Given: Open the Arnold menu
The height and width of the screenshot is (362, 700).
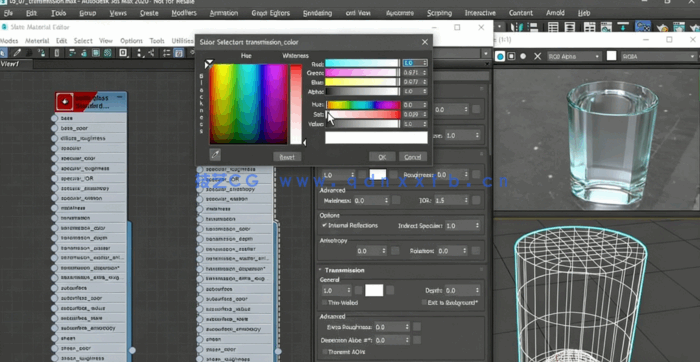Looking at the screenshot, I should (x=555, y=13).
